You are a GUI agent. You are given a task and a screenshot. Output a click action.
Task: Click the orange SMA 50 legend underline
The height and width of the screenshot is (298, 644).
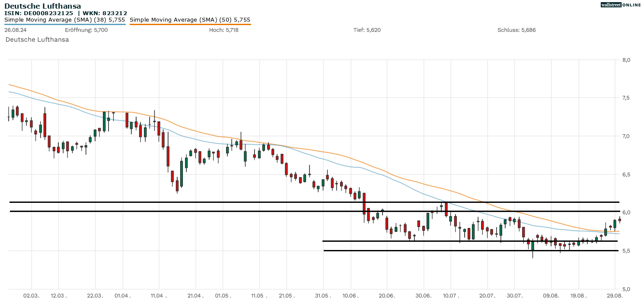point(190,24)
